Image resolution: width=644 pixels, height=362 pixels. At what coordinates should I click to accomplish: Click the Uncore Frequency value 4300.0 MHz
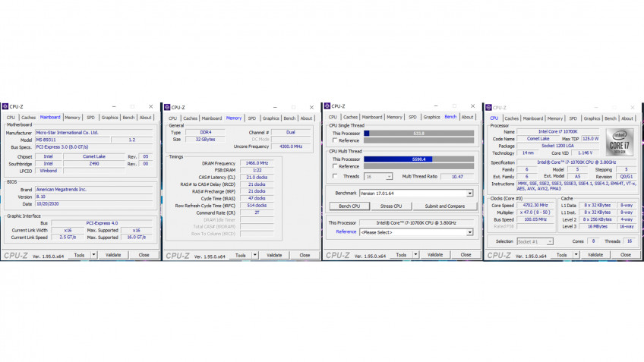(291, 146)
